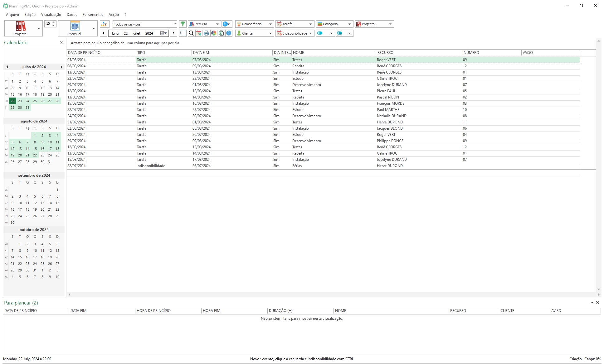Select 30 in setembro de 2024 calendar
The height and width of the screenshot is (364, 604).
pos(12,223)
